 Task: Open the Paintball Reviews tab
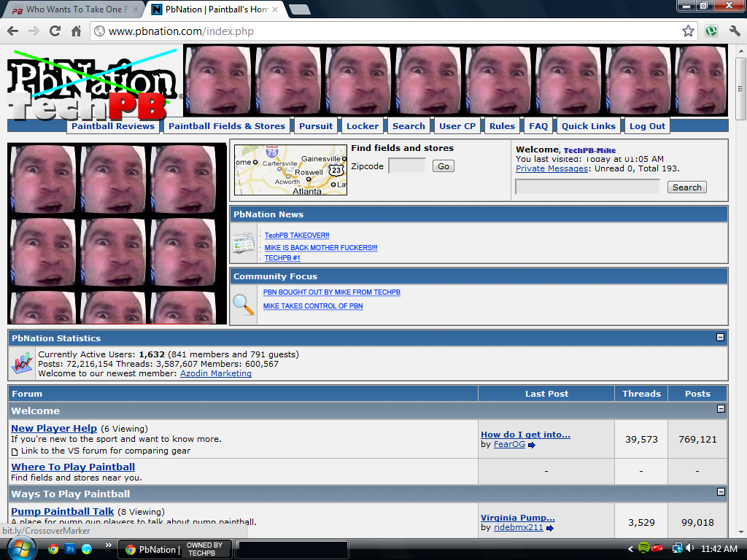113,126
